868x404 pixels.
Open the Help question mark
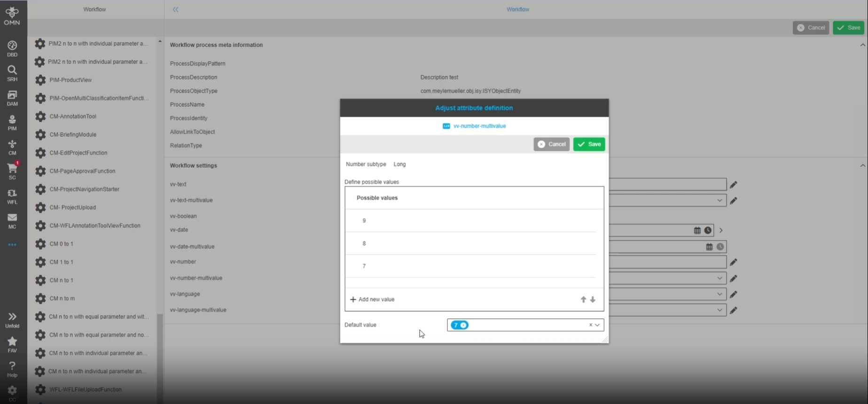pyautogui.click(x=12, y=369)
